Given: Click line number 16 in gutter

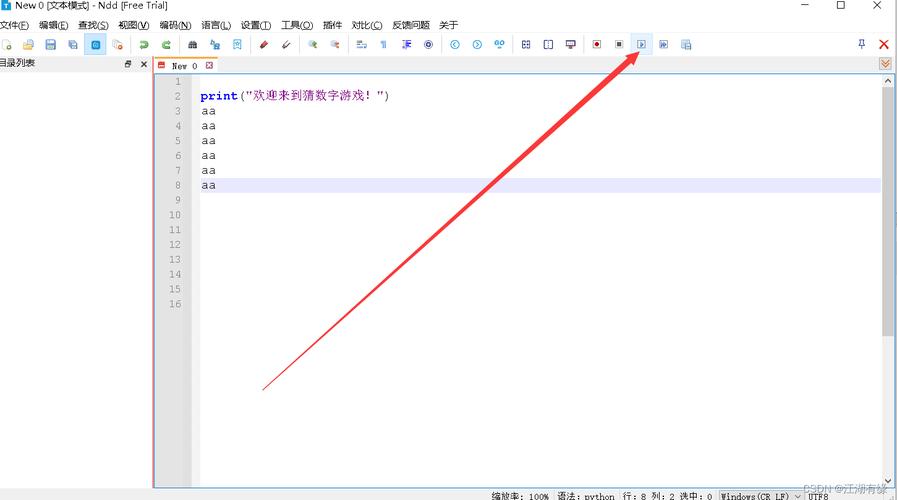Looking at the screenshot, I should pyautogui.click(x=175, y=304).
